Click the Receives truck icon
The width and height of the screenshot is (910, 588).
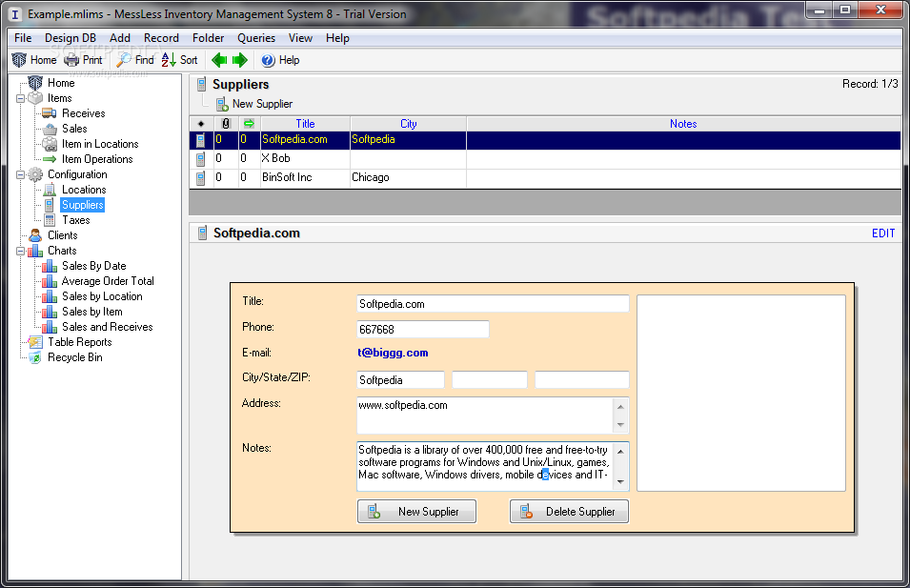50,113
